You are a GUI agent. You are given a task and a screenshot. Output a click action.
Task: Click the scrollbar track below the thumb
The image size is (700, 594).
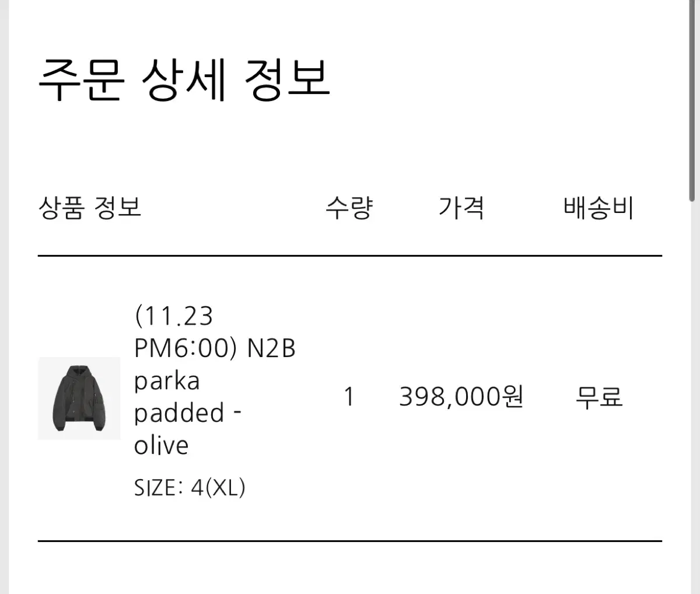pos(692,397)
